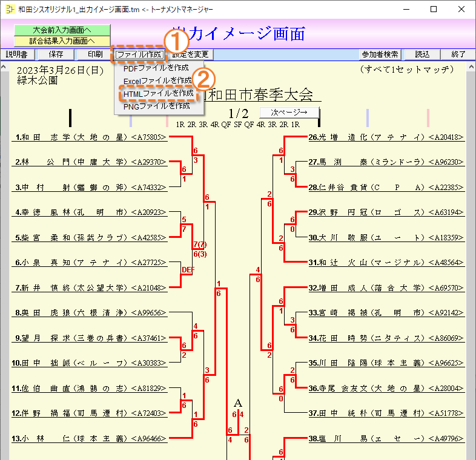Click player 11.佐伯 曲直 entry
The image size is (476, 460).
click(x=90, y=388)
